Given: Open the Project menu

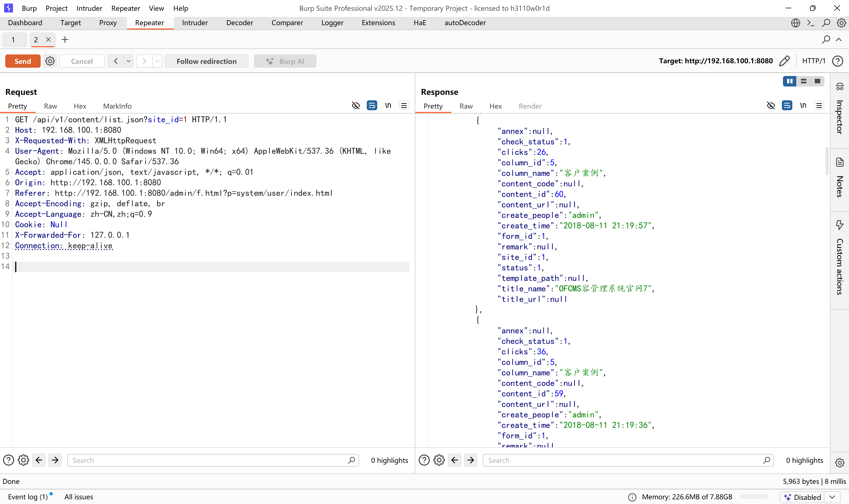Looking at the screenshot, I should [56, 8].
